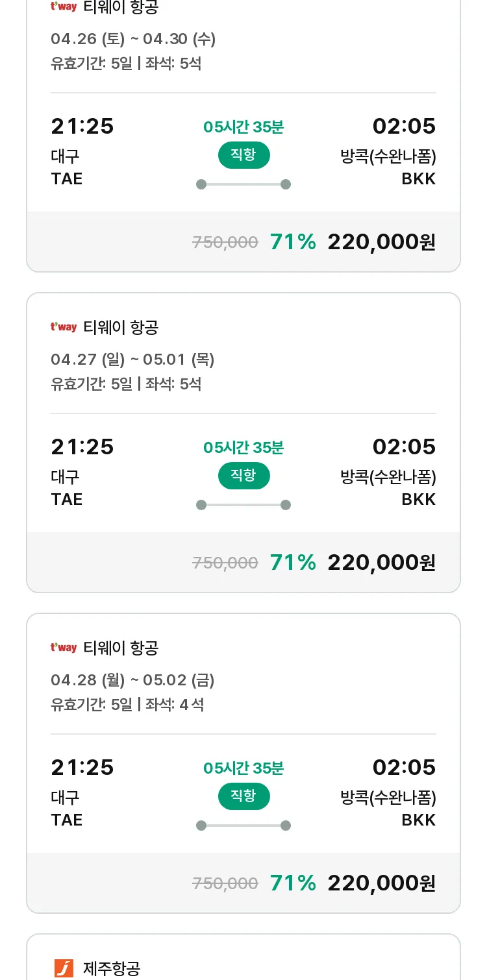Tap 21:25 departure time on 04.27 flight
The image size is (487, 980).
pyautogui.click(x=82, y=447)
